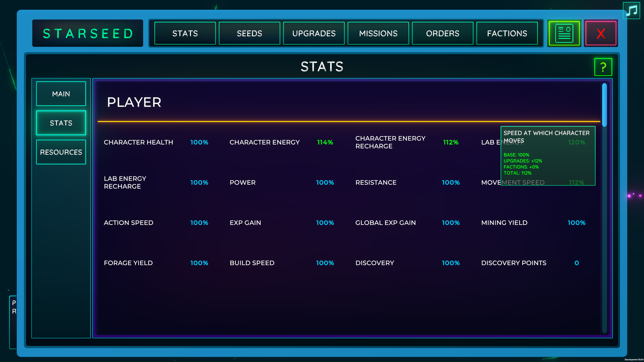The height and width of the screenshot is (362, 644).
Task: Switch to the UPGRADES tab
Action: pos(314,33)
